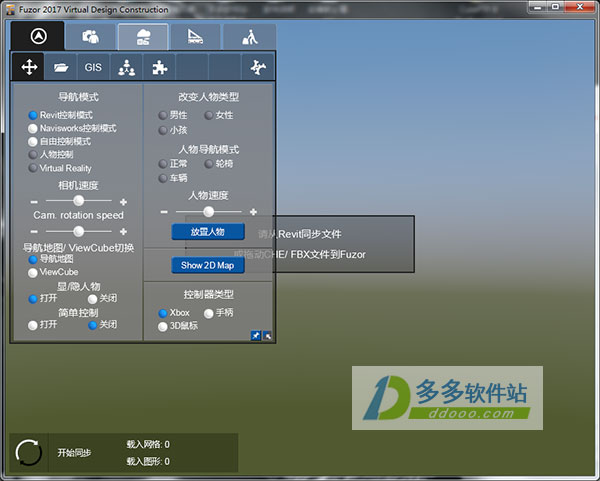The width and height of the screenshot is (600, 481).
Task: Click 开始同步 to start sync
Action: 74,453
